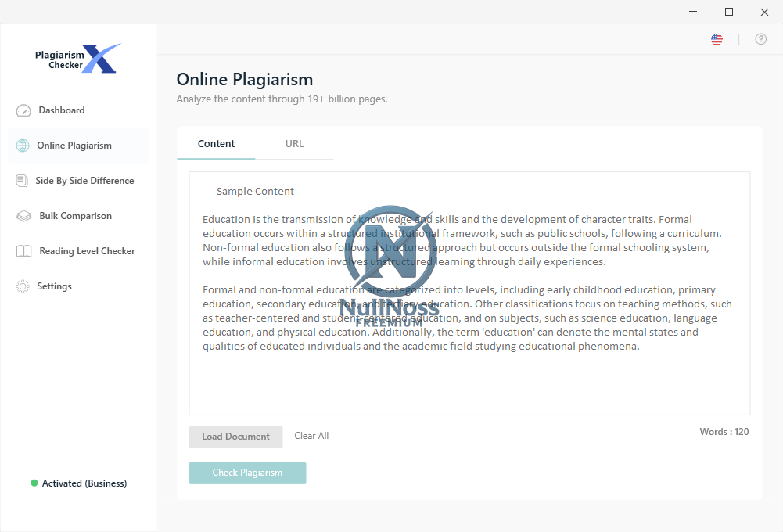Select the Online Plagiarism globe icon
783x532 pixels.
point(23,146)
